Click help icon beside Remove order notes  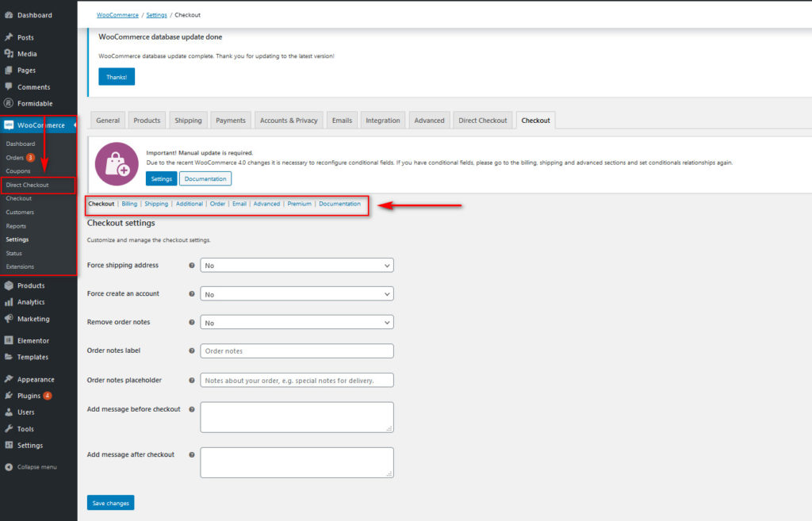[x=192, y=322]
